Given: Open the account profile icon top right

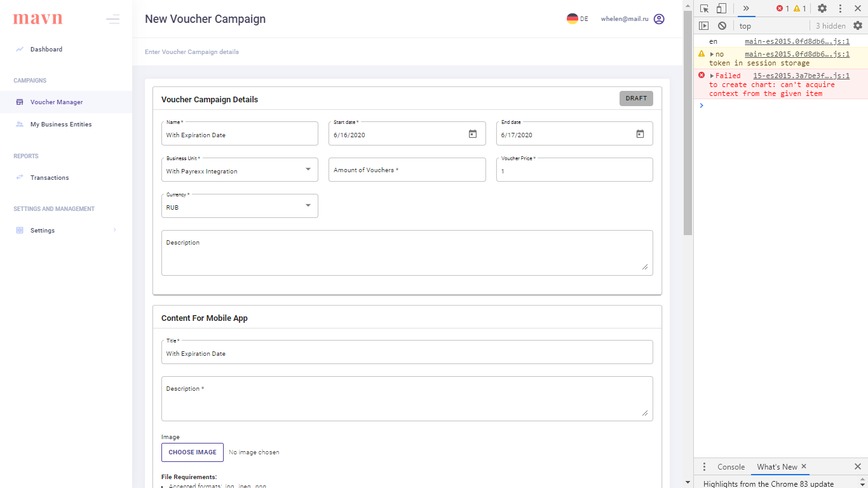Looking at the screenshot, I should [x=659, y=18].
